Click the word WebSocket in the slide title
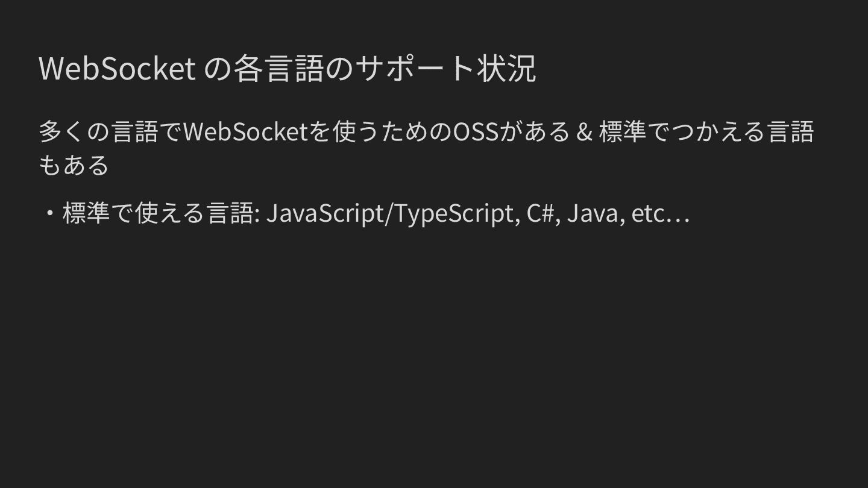This screenshot has width=868, height=488. (x=117, y=69)
